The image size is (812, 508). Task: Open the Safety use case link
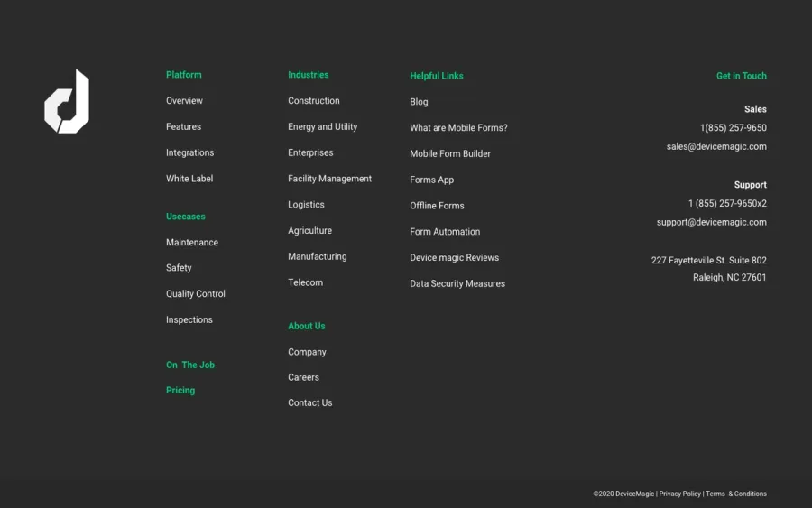click(x=179, y=268)
